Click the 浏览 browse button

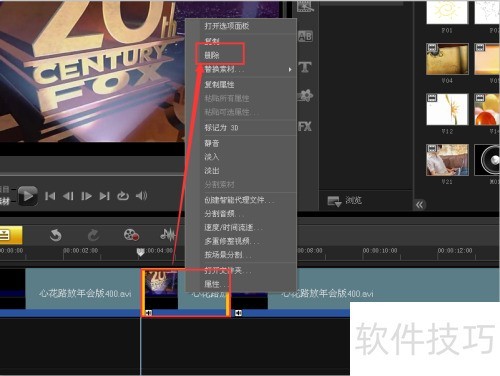pos(345,200)
